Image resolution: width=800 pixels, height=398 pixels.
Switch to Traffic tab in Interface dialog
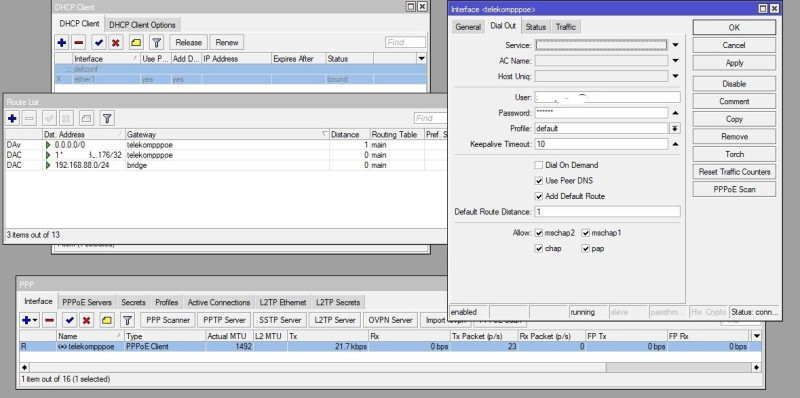pos(565,27)
